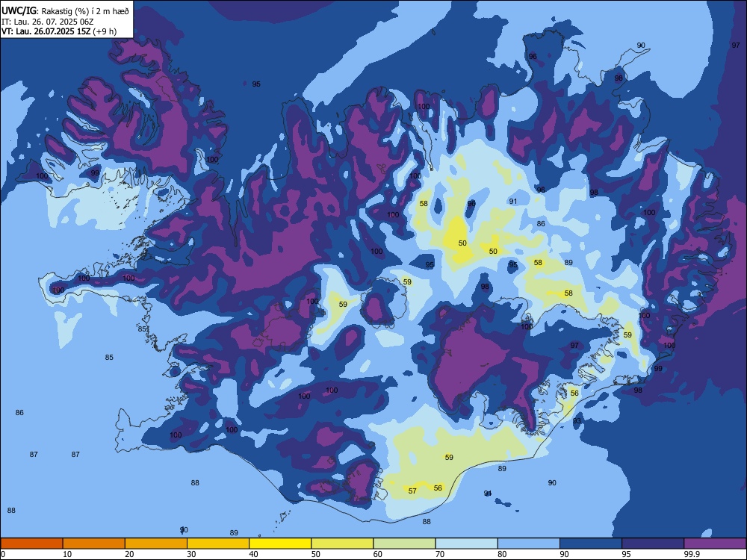Click the valid time line 'VT: Lau. 26.07.2025 15Z (+9 h)'
The height and width of the screenshot is (560, 747).
click(x=59, y=31)
